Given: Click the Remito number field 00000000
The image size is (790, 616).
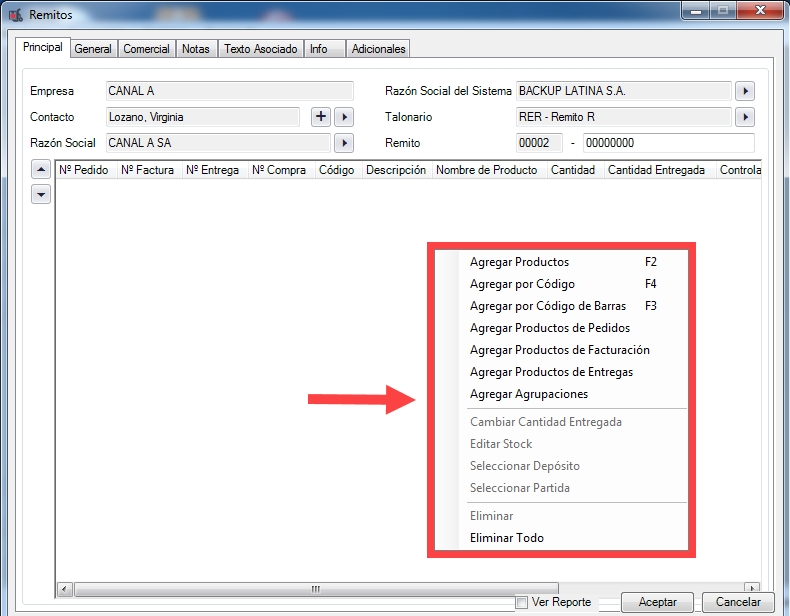Looking at the screenshot, I should pyautogui.click(x=669, y=143).
